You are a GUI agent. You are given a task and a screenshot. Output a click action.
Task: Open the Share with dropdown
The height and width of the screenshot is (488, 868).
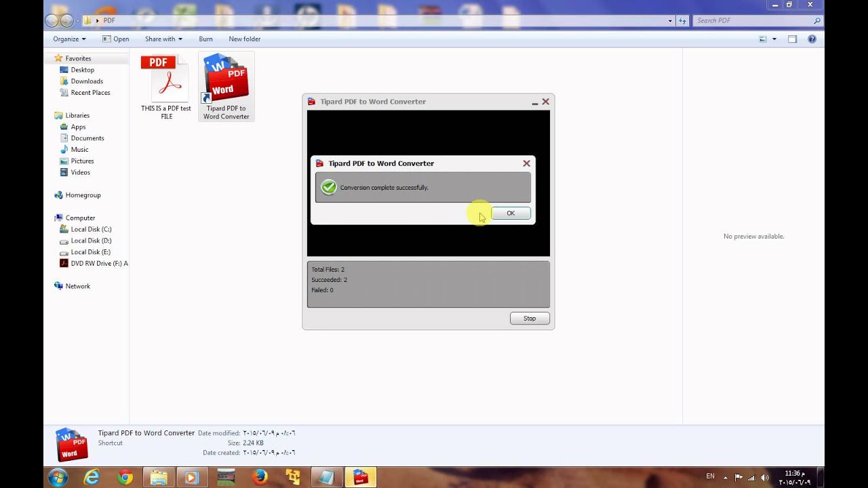pyautogui.click(x=163, y=39)
